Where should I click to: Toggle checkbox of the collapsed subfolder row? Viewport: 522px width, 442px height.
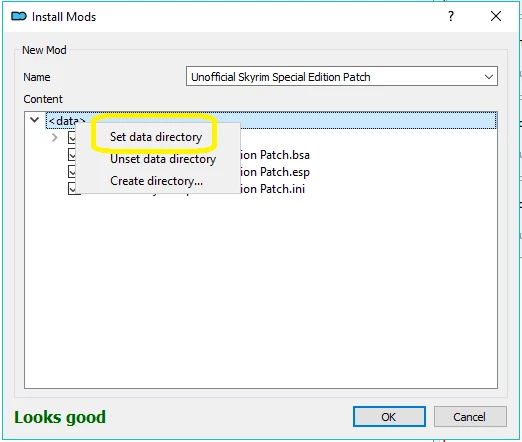[72, 137]
